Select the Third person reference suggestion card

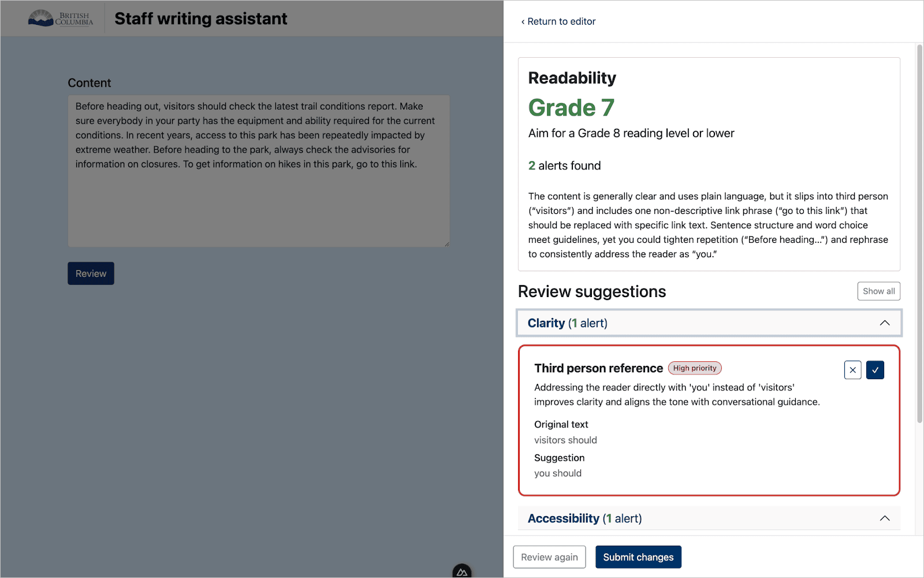709,420
